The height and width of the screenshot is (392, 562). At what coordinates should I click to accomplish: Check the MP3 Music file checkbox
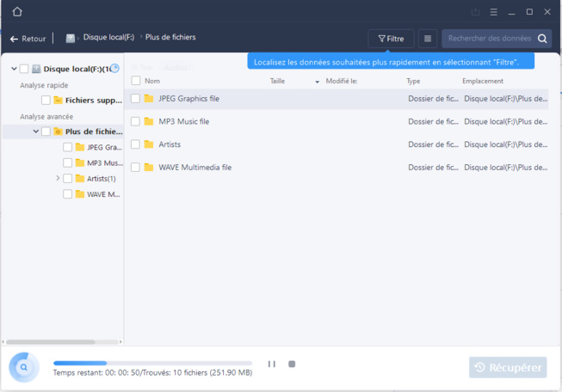pos(136,121)
